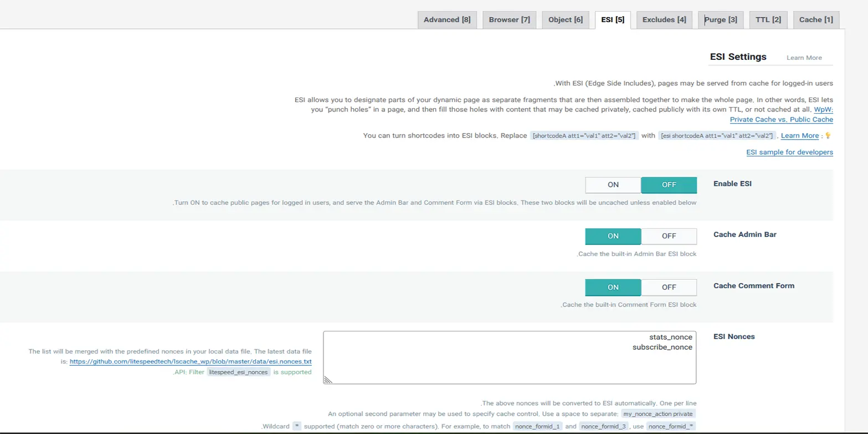Click the subscribe_nonce entry in textarea
This screenshot has height=434, width=868.
tap(662, 347)
